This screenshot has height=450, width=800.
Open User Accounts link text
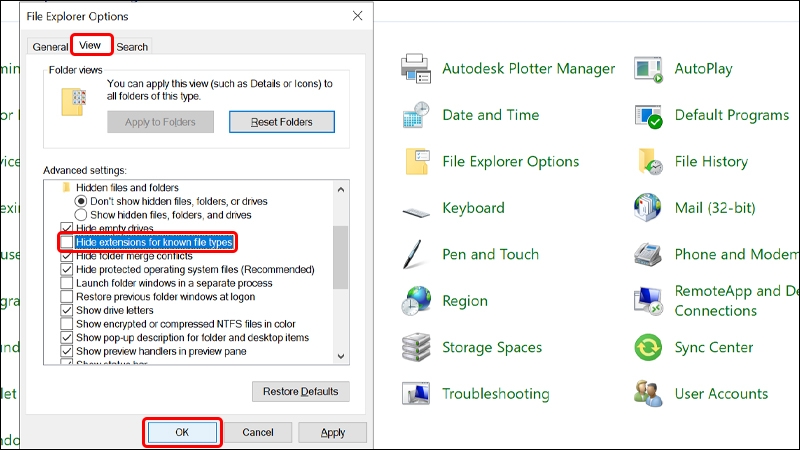point(721,394)
